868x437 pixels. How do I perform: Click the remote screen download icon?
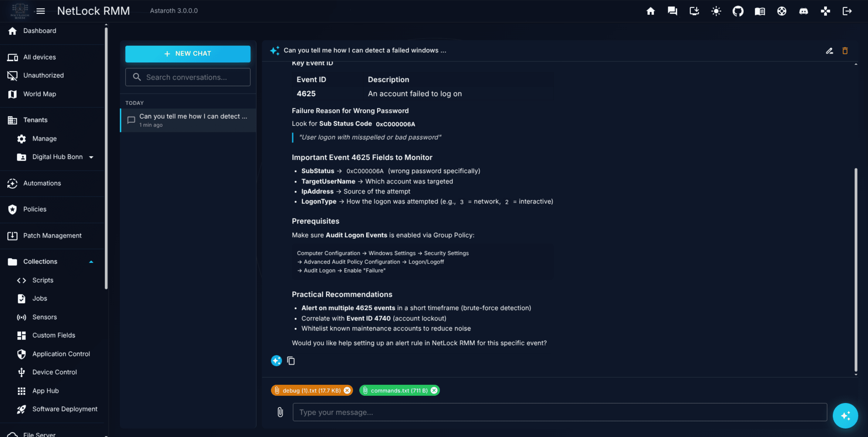tap(694, 11)
